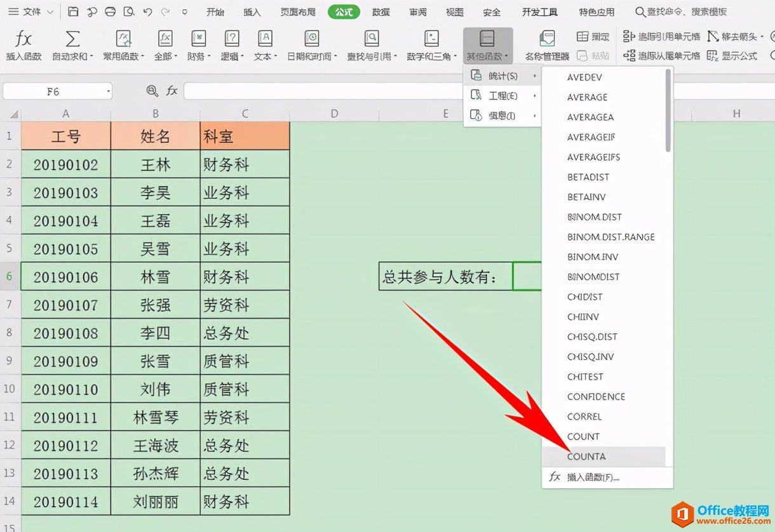Viewport: 775px width, 532px height.
Task: Open the Date and Time (日期和时间) functions icon
Action: 312,39
